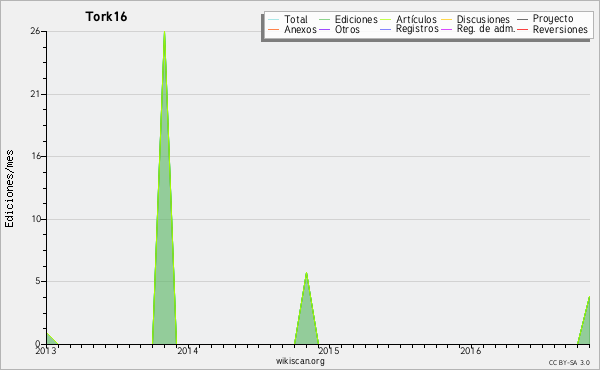600x370 pixels.
Task: Click the 21 y-axis value
Action: click(x=35, y=94)
